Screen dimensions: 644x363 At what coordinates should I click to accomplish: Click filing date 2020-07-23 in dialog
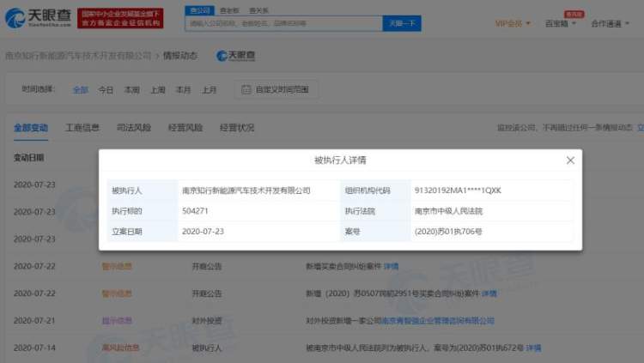pos(203,231)
